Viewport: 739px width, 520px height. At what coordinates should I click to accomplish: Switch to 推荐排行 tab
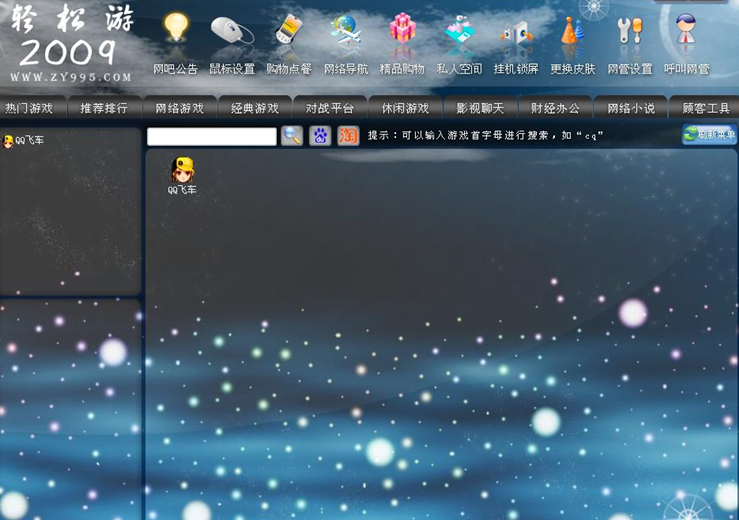104,108
